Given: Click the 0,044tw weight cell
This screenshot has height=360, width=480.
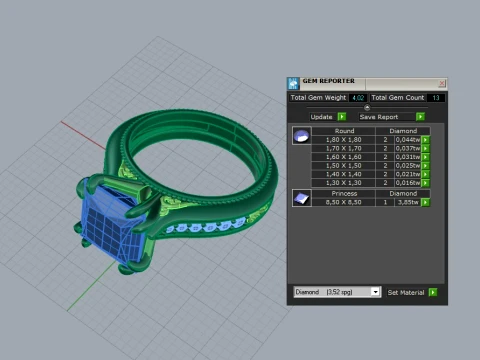Looking at the screenshot, I should [408, 140].
